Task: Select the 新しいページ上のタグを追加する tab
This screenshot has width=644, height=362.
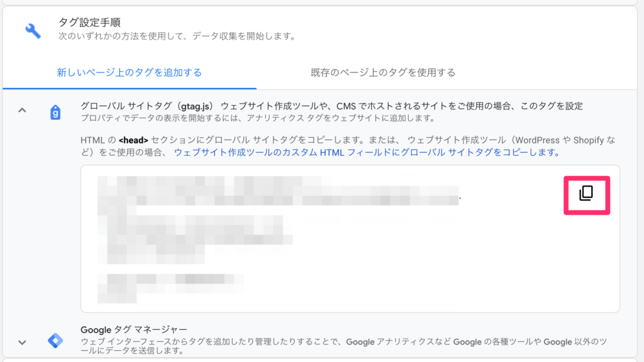Action: (x=129, y=72)
